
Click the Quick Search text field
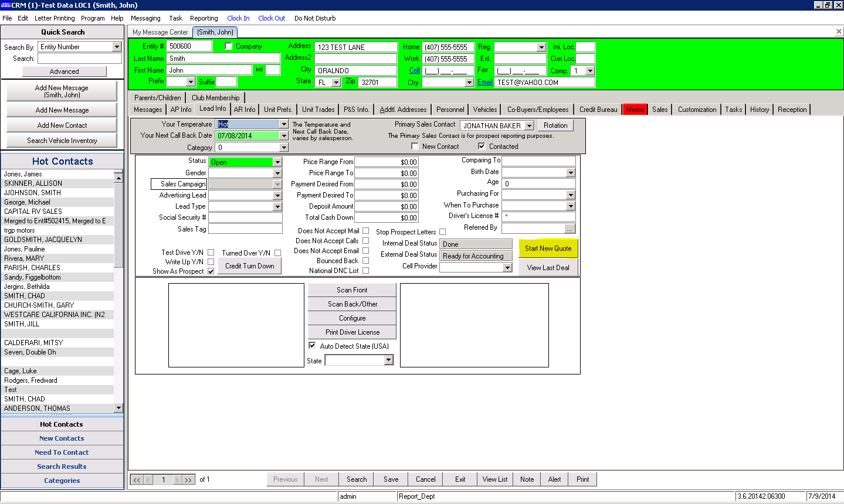click(79, 59)
